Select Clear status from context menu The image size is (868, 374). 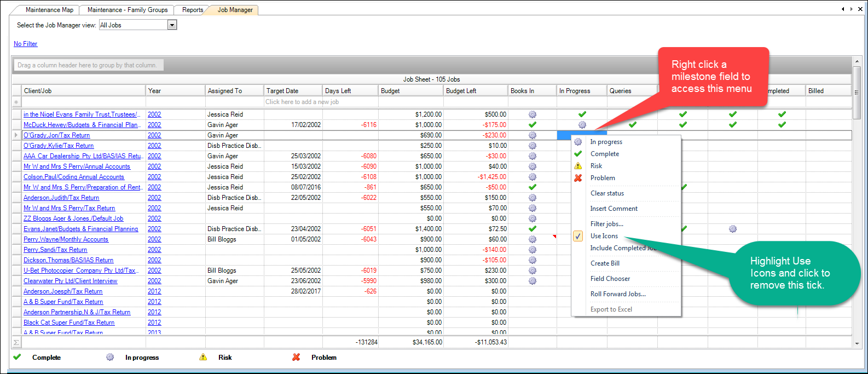tap(607, 193)
